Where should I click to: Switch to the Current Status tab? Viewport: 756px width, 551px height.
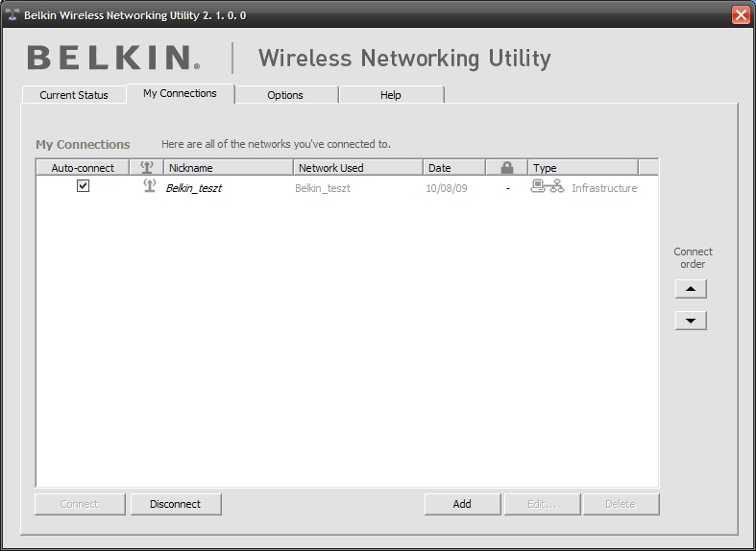74,95
